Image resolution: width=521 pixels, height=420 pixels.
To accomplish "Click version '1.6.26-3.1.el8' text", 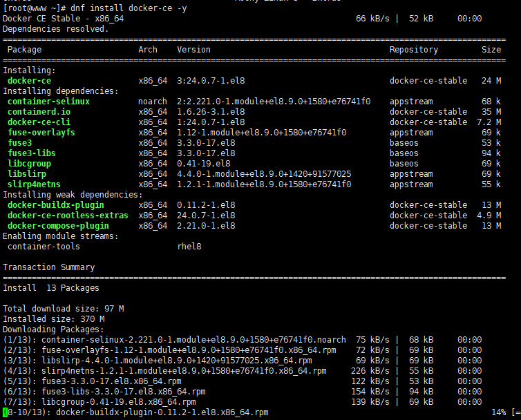I will [x=211, y=112].
